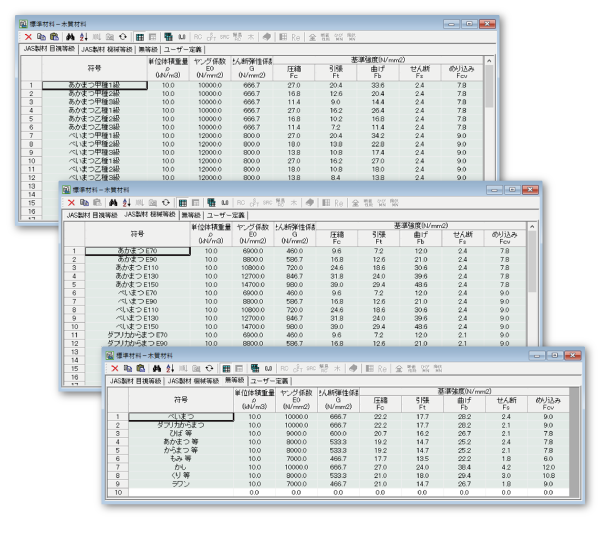Switch to JAS製材 目視等級 tab in middle window

(x=92, y=215)
